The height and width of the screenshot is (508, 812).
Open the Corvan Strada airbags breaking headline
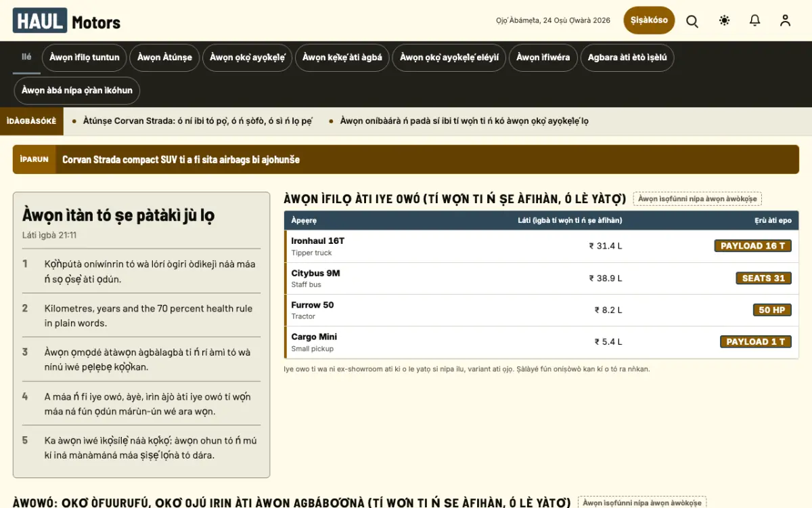tap(181, 160)
